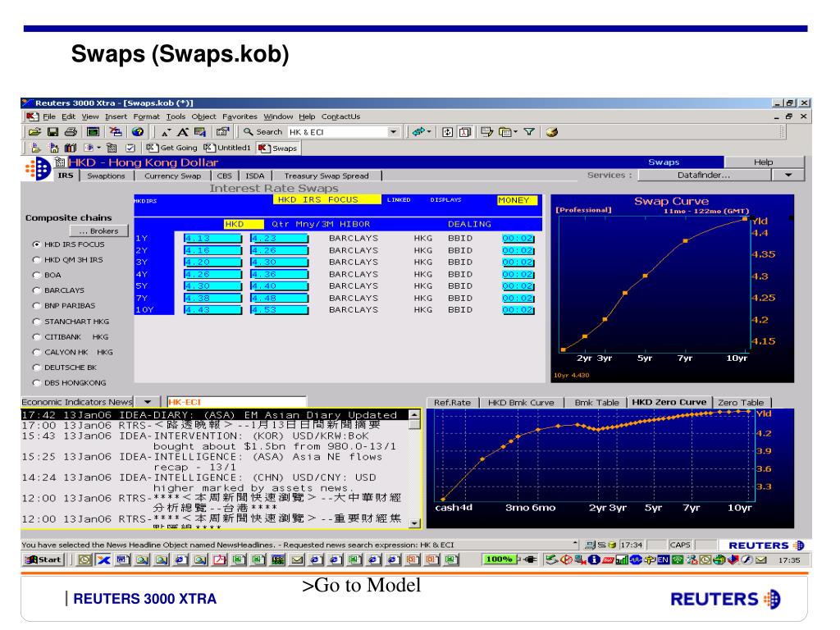The image size is (840, 630).
Task: Click the 5Y bid value 4.30
Action: pyautogui.click(x=212, y=286)
